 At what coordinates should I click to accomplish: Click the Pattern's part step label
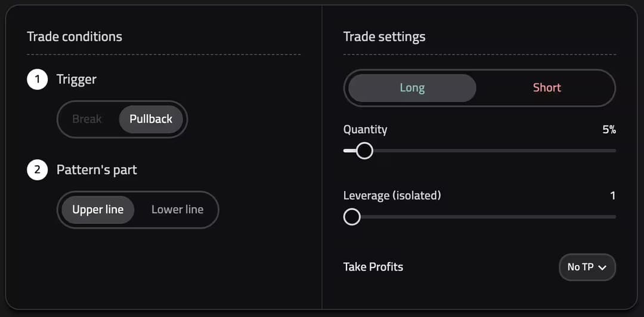[x=97, y=170]
